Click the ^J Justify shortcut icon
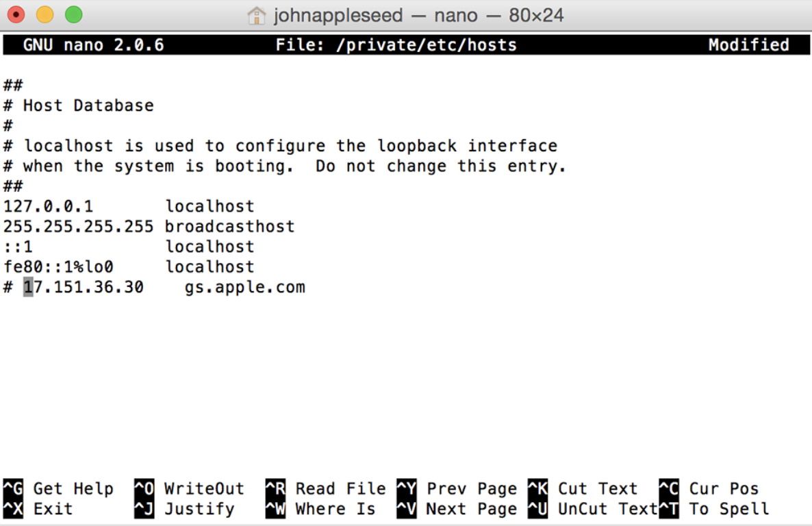The width and height of the screenshot is (812, 526). [x=144, y=509]
